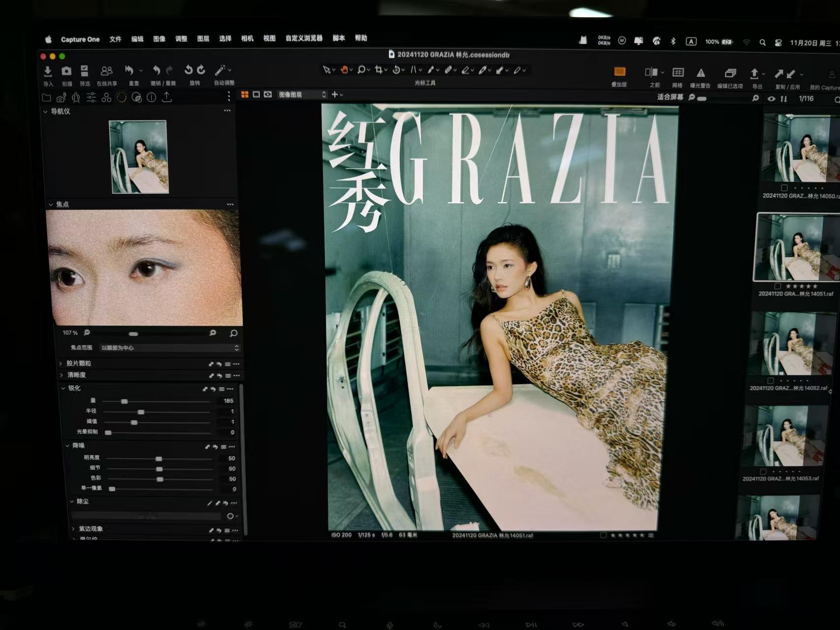
Task: Expand the 紫边现象 panel
Action: click(x=73, y=529)
